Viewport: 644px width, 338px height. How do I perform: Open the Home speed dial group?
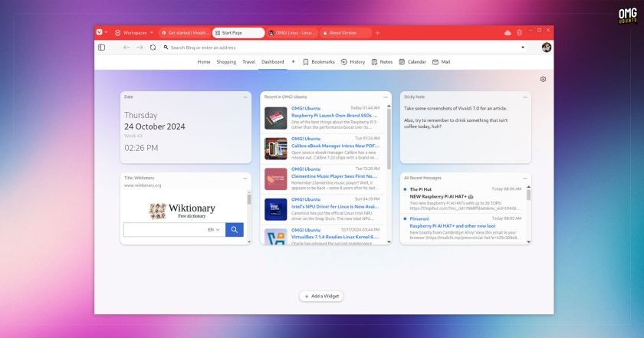click(x=204, y=62)
